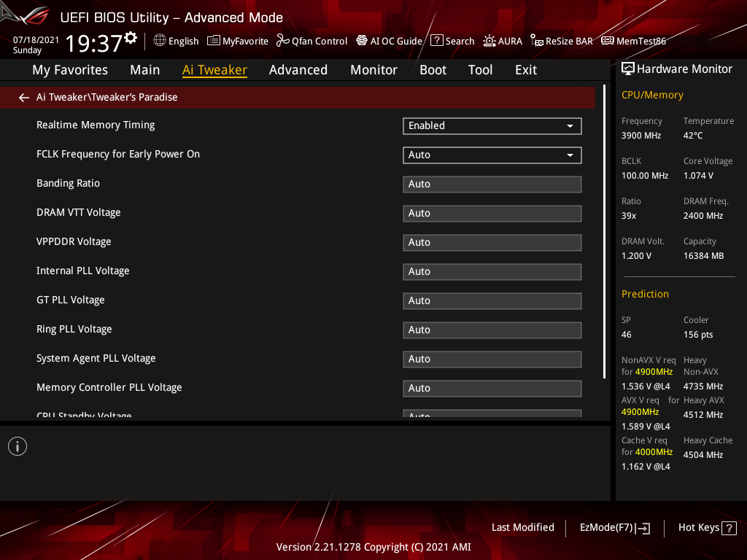The height and width of the screenshot is (560, 747).
Task: Open the English language selector
Action: pos(176,41)
